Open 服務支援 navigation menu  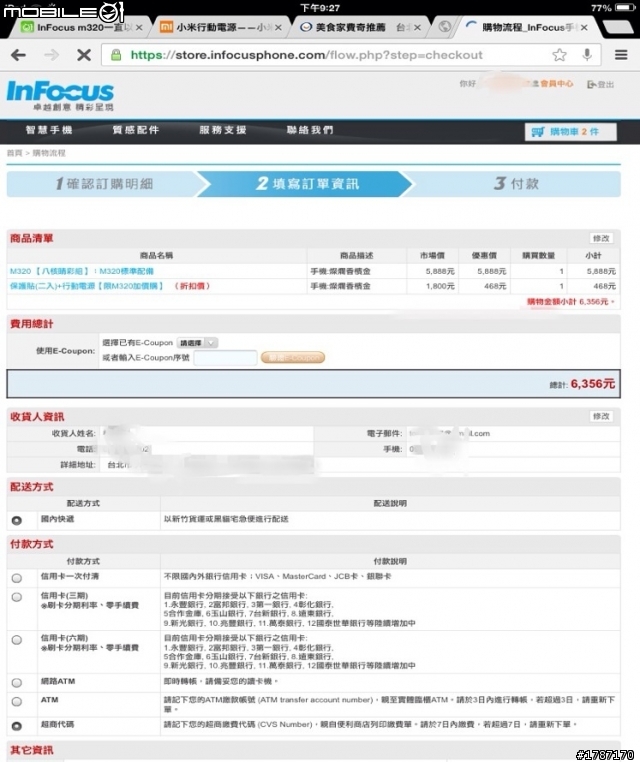[223, 130]
